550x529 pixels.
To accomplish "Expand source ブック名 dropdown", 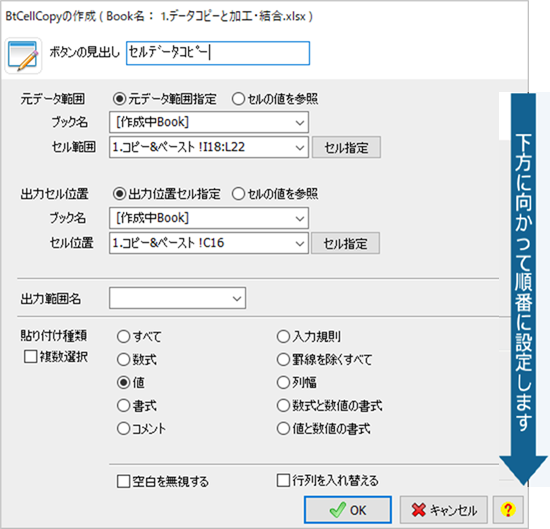I will (x=300, y=122).
